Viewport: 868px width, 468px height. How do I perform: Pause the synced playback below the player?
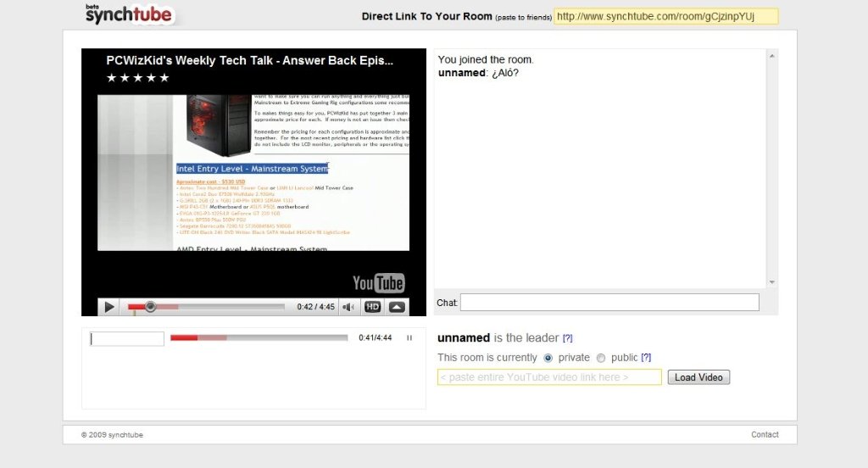click(409, 338)
